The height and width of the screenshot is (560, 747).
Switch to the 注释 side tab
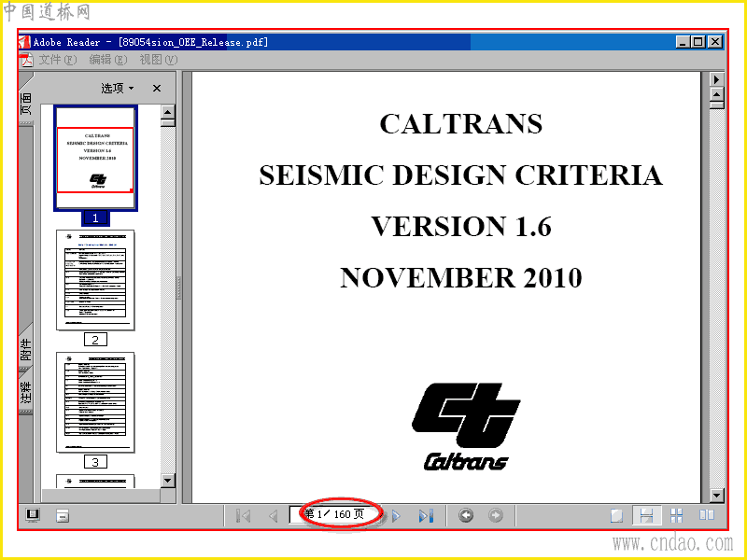(26, 390)
